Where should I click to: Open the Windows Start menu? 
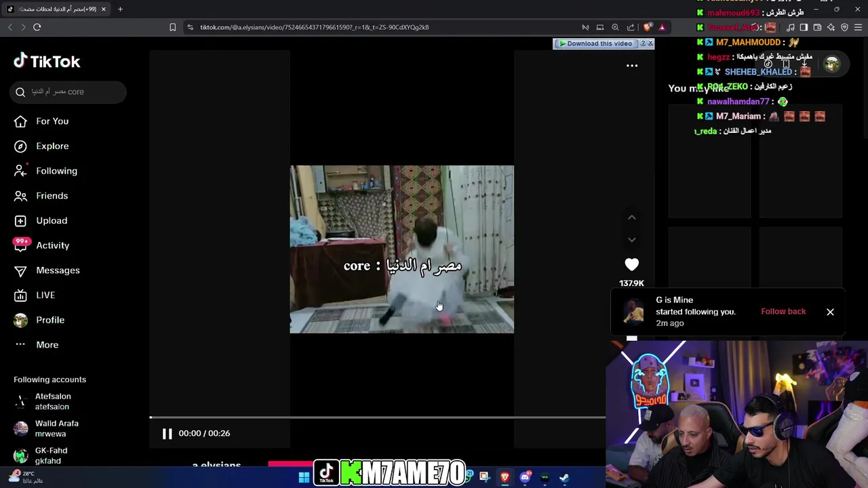304,477
